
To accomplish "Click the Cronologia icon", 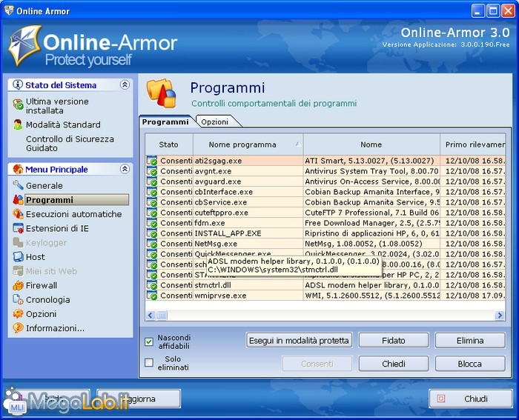I will 19,300.
